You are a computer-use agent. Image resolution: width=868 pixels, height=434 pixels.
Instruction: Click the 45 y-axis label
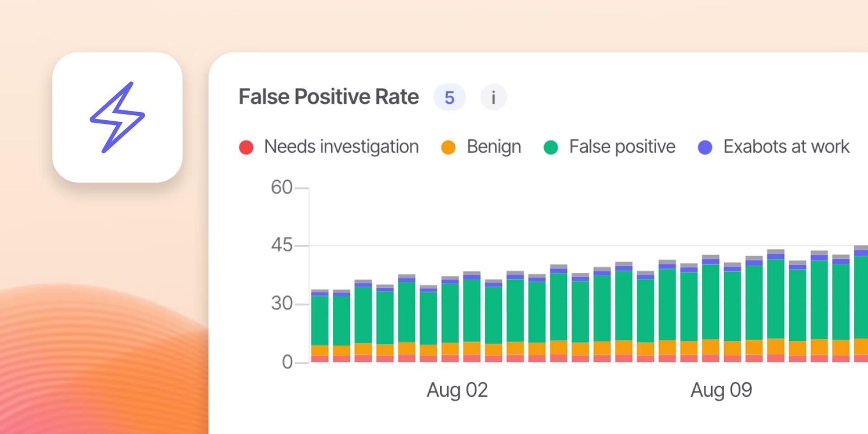point(282,245)
